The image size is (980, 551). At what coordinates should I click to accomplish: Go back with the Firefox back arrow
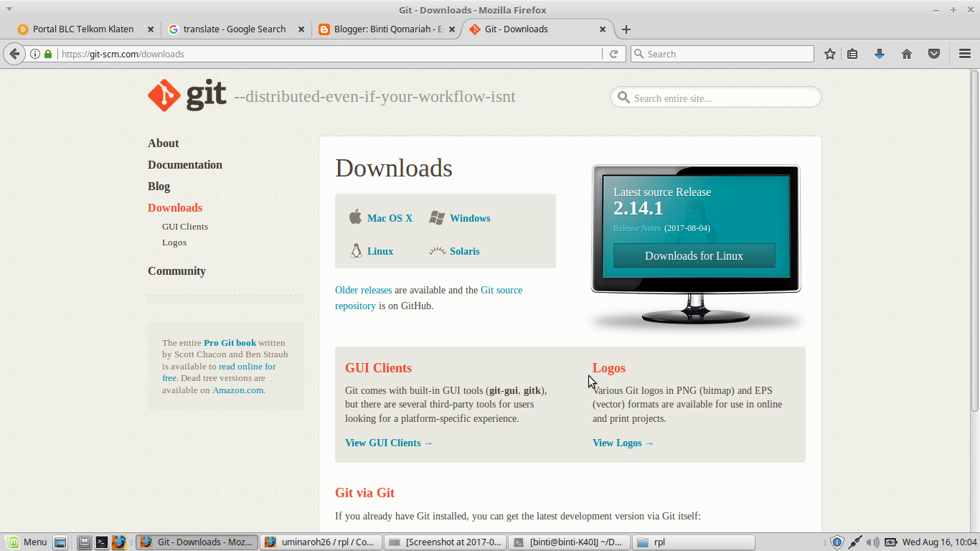coord(14,54)
